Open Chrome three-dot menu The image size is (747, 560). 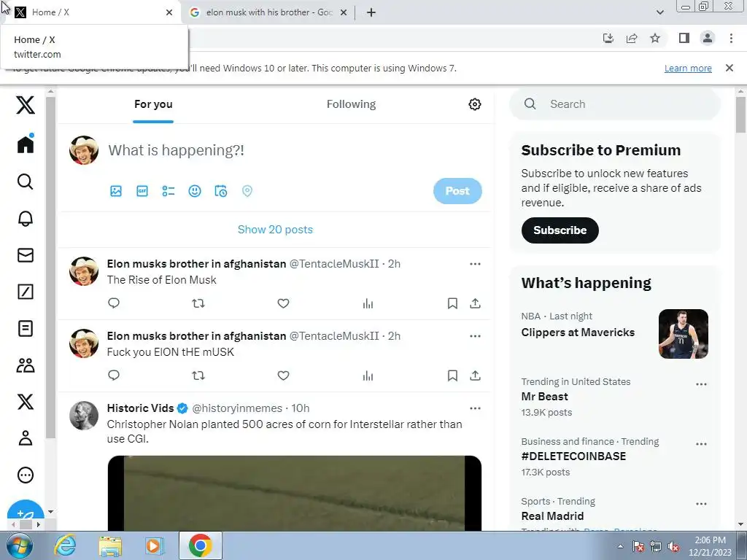click(x=731, y=38)
